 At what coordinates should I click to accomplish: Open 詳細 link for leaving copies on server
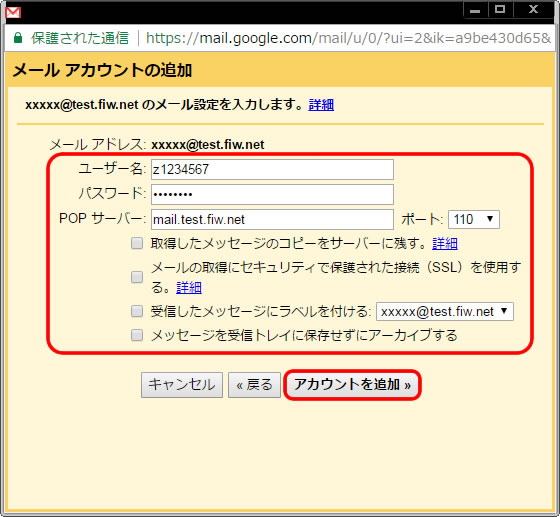(x=445, y=244)
